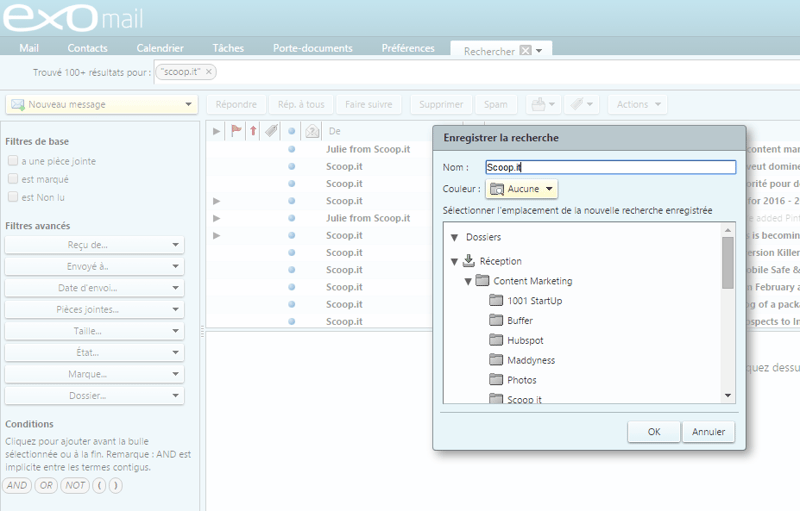Check "est Non lu" filter

coord(13,197)
